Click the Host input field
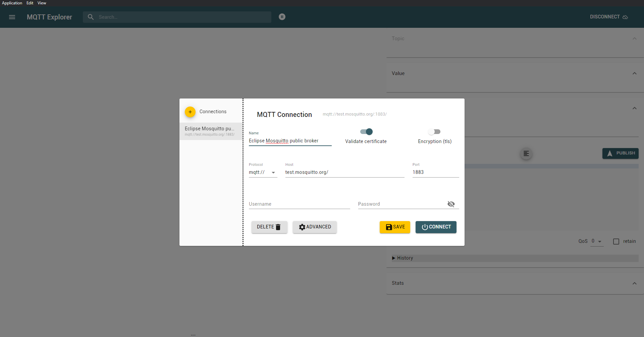This screenshot has height=337, width=644. (x=344, y=172)
